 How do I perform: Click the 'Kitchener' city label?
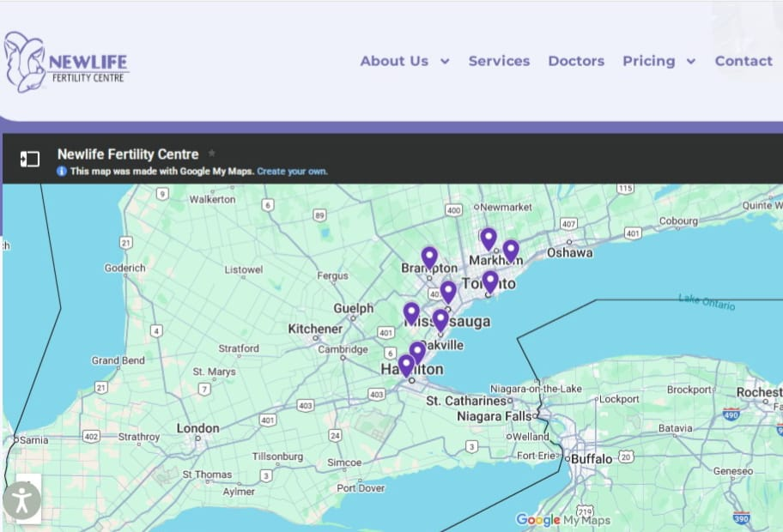[315, 329]
